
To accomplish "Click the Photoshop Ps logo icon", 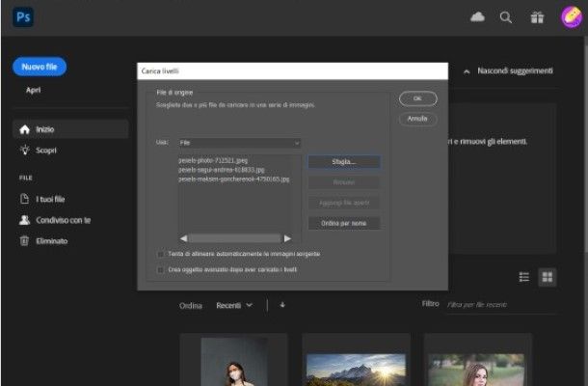I will (23, 17).
